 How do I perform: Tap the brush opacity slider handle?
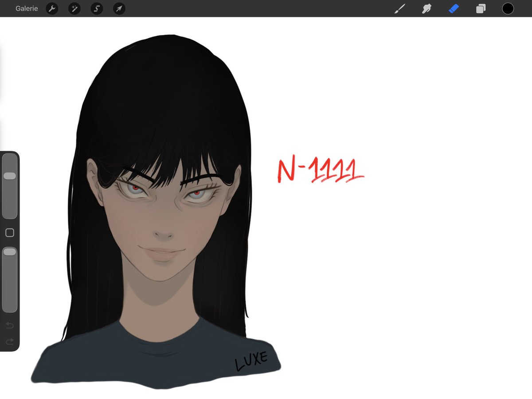pos(10,252)
